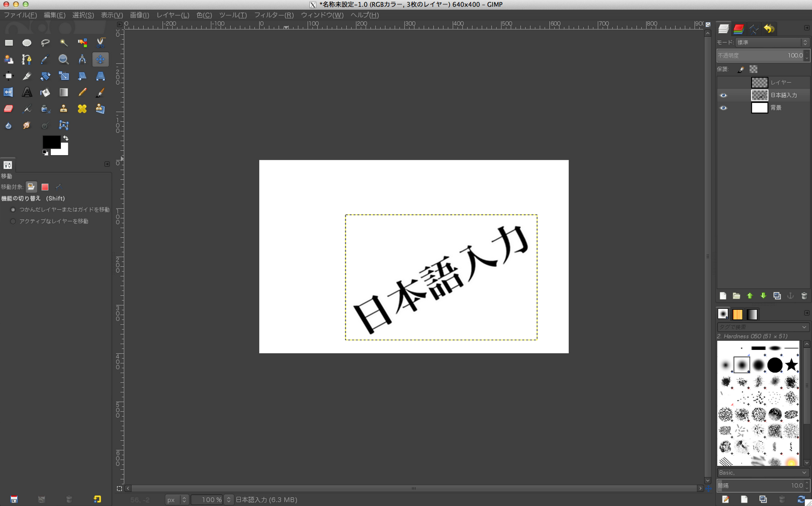The image size is (812, 506).
Task: Open the フィルター(R) menu
Action: (274, 15)
